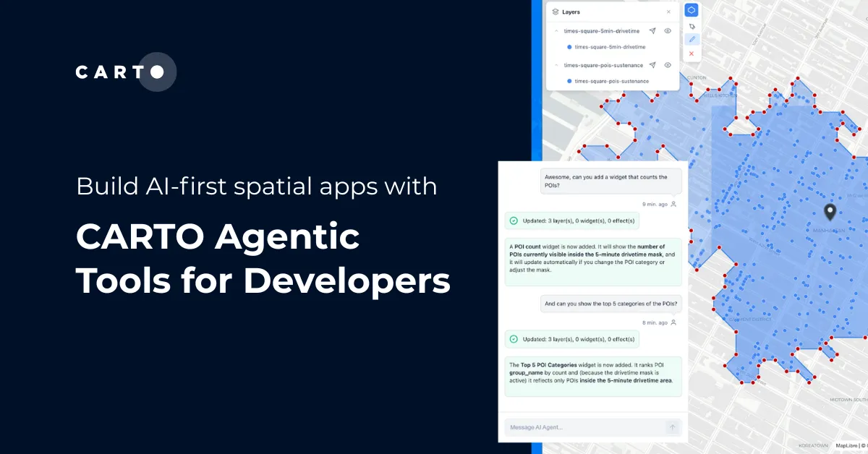Click the layers stack icon in the Layers header
868x454 pixels.
(x=556, y=12)
